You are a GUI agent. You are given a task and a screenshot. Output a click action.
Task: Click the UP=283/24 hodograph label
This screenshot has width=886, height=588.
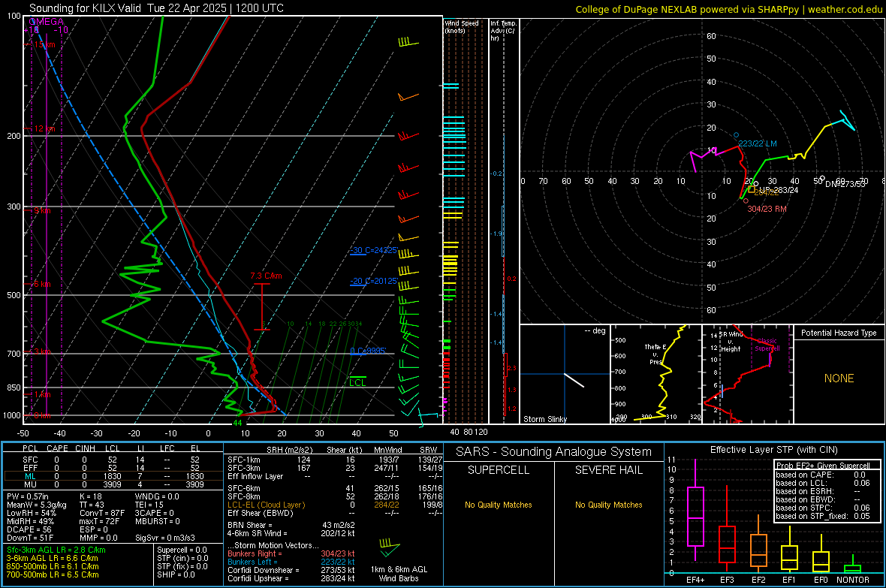pos(779,190)
